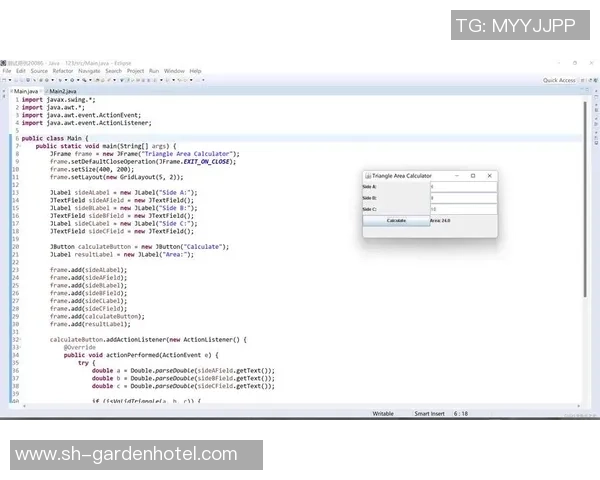This screenshot has height=480, width=600.
Task: Select the Java perspective icon
Action: (x=591, y=80)
